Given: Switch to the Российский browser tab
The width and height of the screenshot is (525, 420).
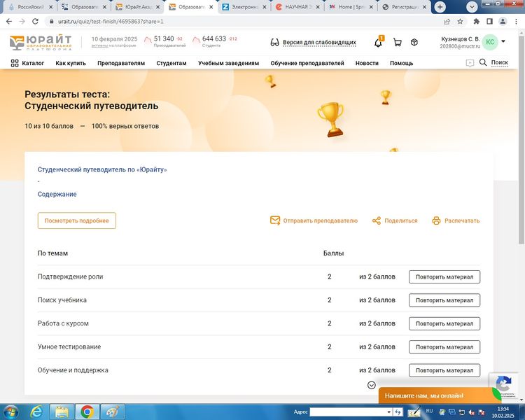Looking at the screenshot, I should click(31, 7).
